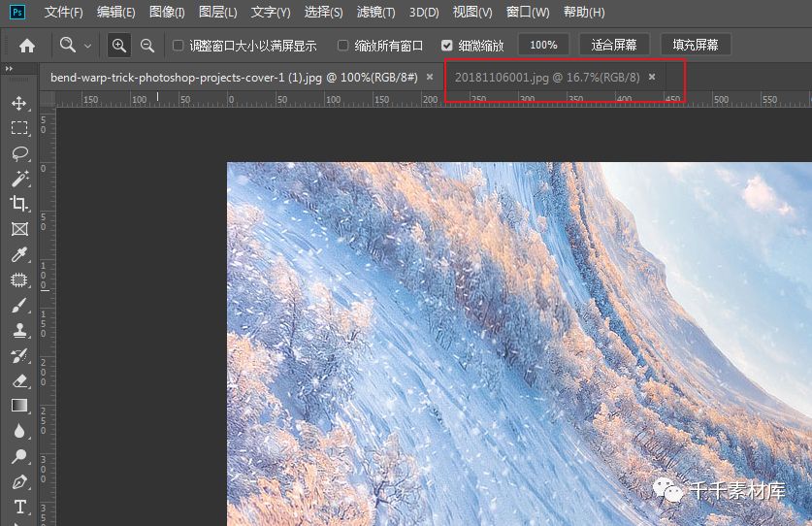Screen dimensions: 812x526
Task: Select the Spot Healing Brush tool
Action: [x=19, y=279]
